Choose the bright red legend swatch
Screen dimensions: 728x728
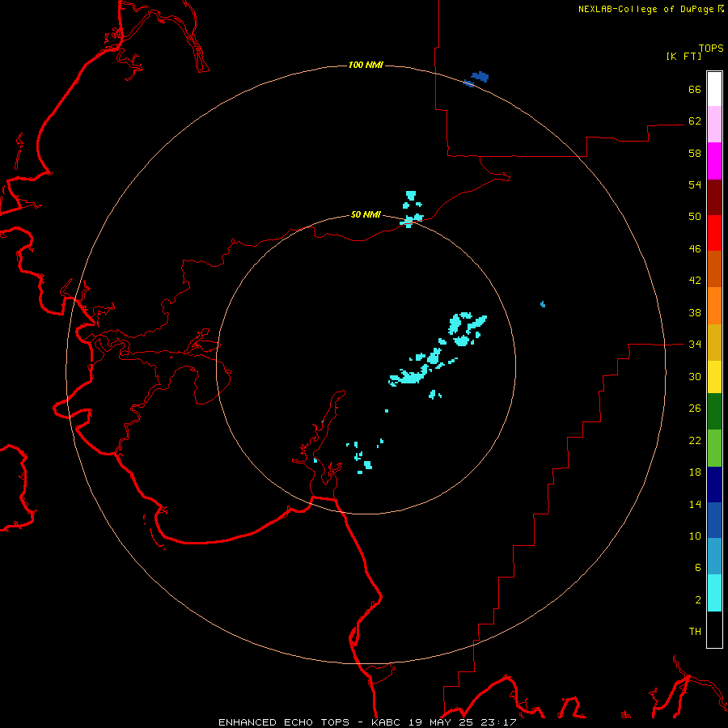click(714, 233)
